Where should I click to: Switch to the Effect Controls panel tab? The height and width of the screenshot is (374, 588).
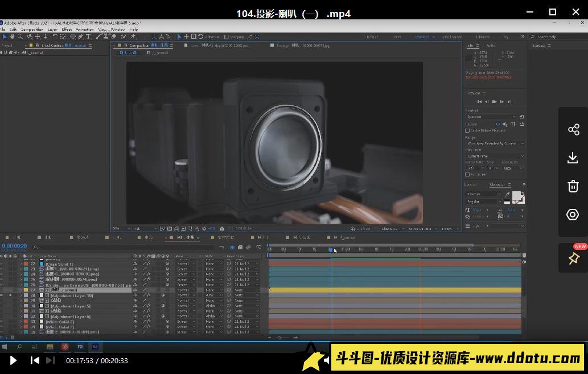pyautogui.click(x=64, y=46)
